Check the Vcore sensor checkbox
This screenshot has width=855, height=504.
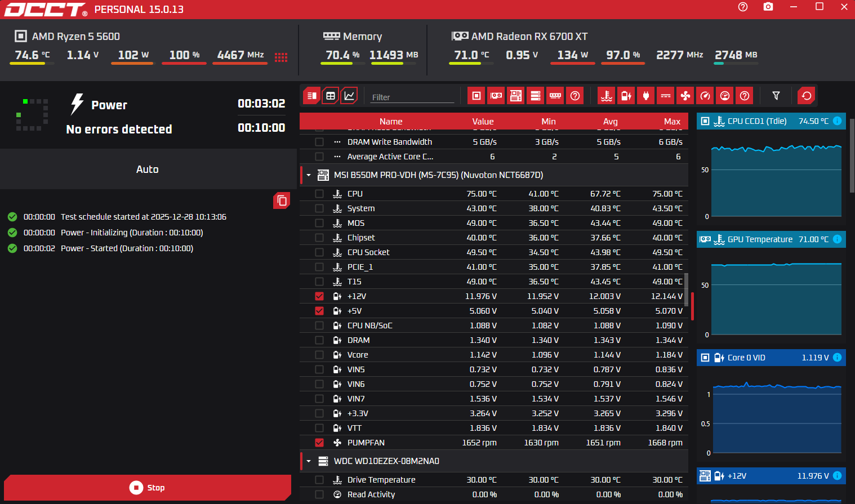(319, 355)
